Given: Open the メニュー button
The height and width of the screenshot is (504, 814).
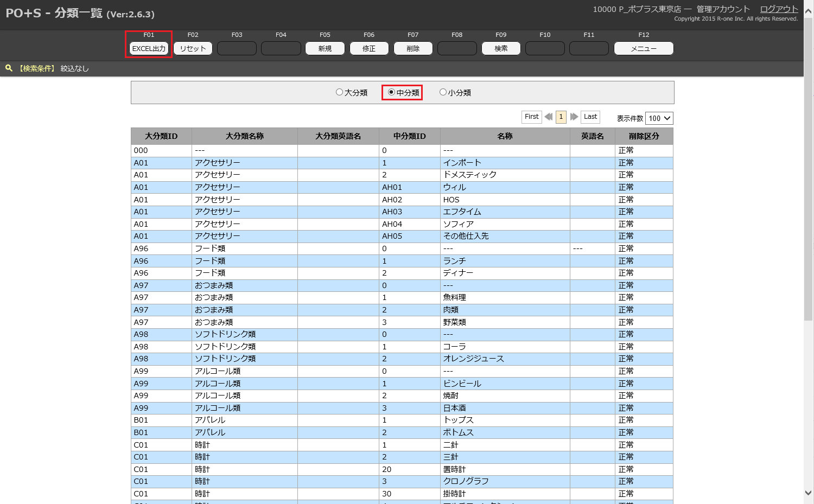Looking at the screenshot, I should point(644,48).
